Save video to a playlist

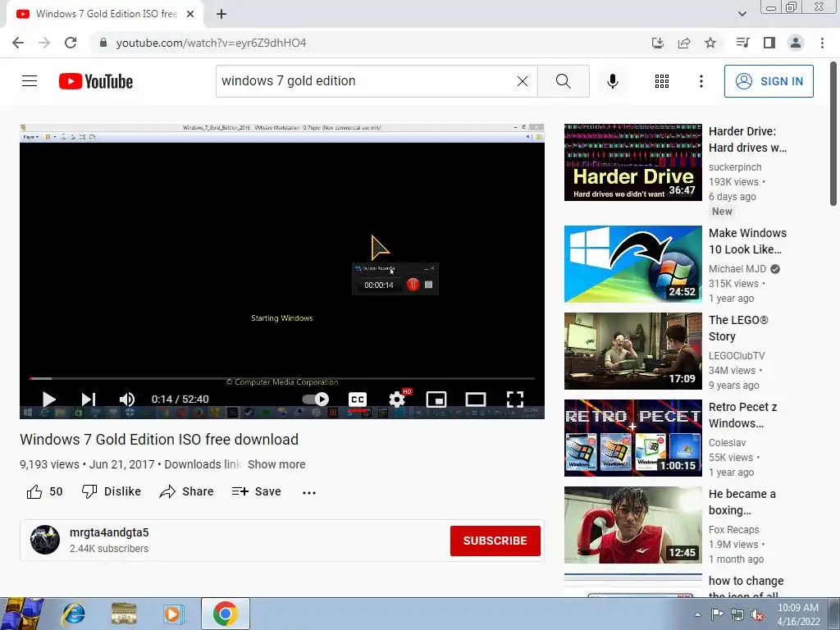(256, 491)
